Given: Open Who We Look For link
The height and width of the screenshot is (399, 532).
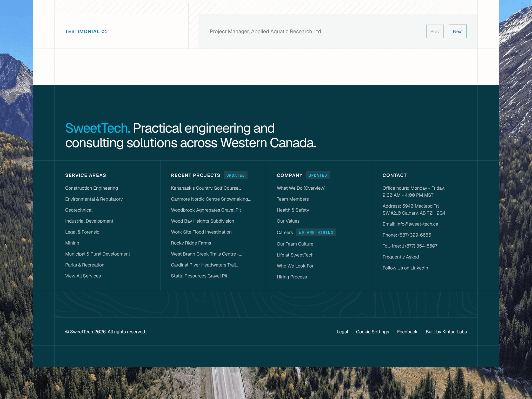Looking at the screenshot, I should 295,266.
